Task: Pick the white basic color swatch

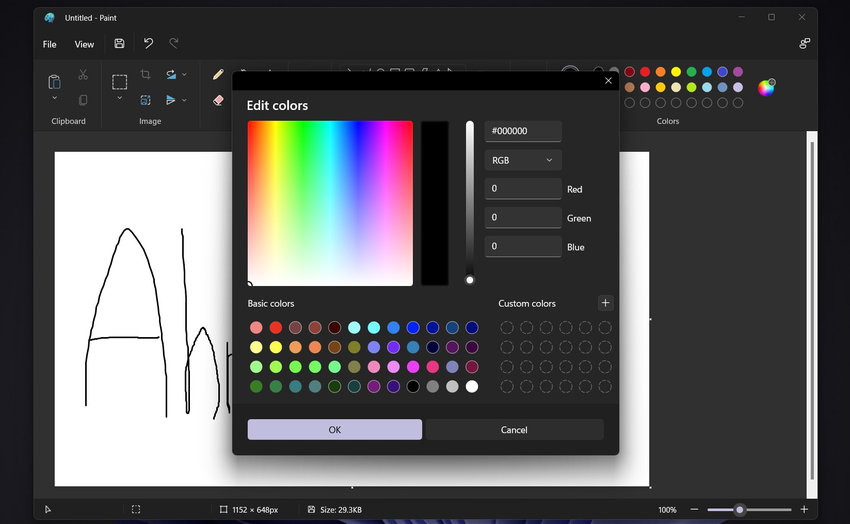Action: coord(472,386)
